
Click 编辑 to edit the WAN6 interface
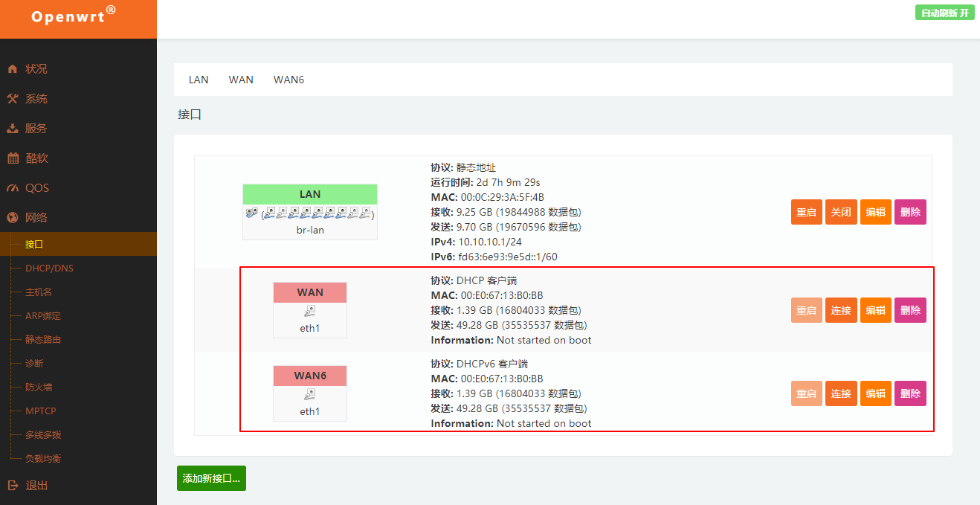click(875, 393)
